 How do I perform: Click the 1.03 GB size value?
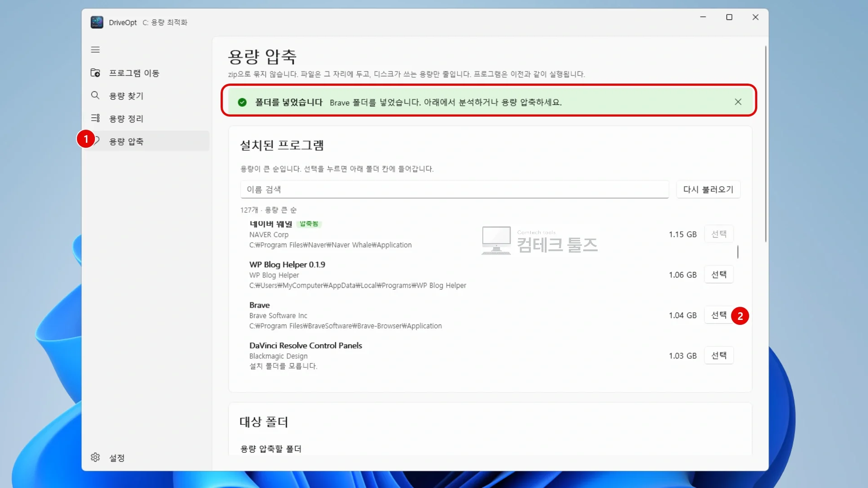tap(683, 356)
